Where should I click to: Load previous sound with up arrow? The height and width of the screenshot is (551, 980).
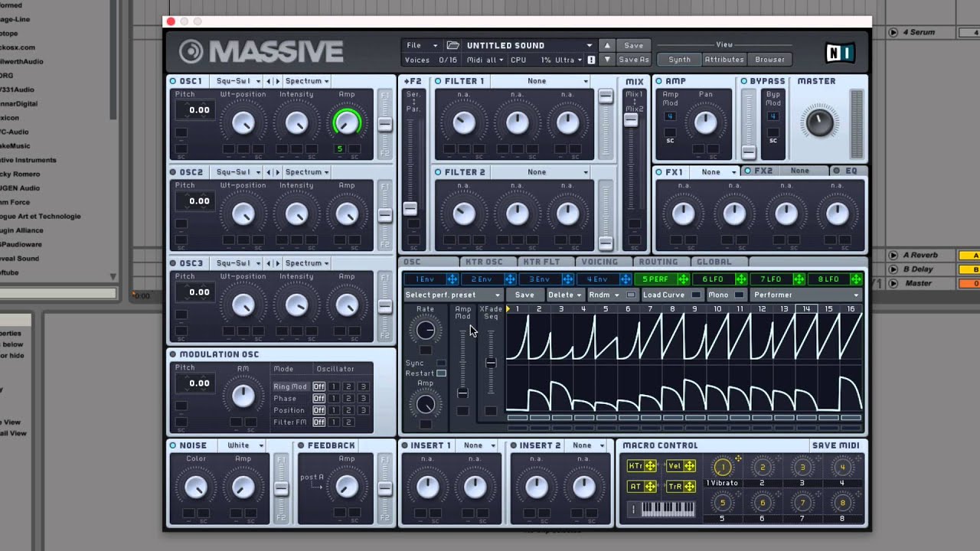[607, 45]
